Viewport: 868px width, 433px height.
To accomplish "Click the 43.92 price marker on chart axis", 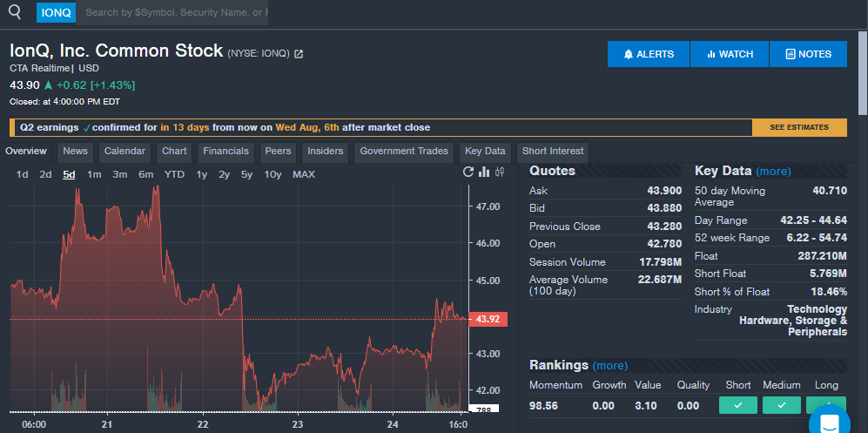I will [x=488, y=320].
